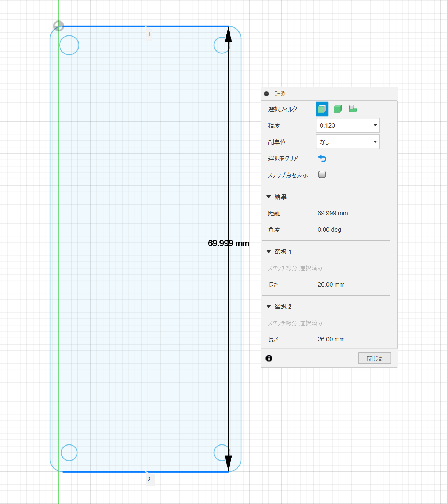Open the 精度 dropdown showing 0.123
Image resolution: width=447 pixels, height=504 pixels.
click(347, 125)
